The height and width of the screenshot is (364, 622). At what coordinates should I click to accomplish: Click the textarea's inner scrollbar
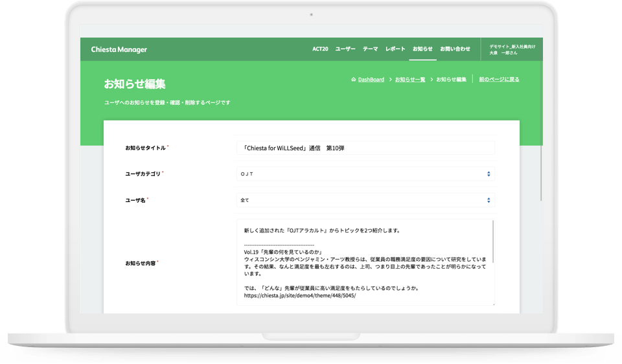pyautogui.click(x=493, y=242)
